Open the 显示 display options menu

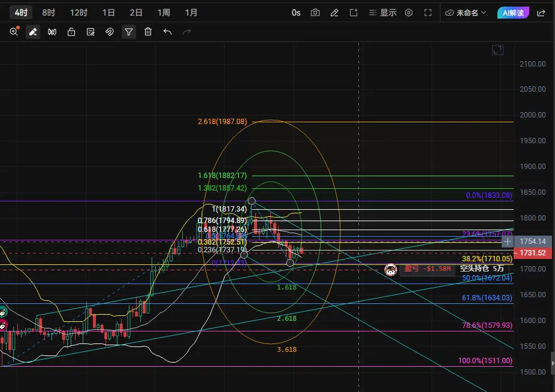click(382, 13)
